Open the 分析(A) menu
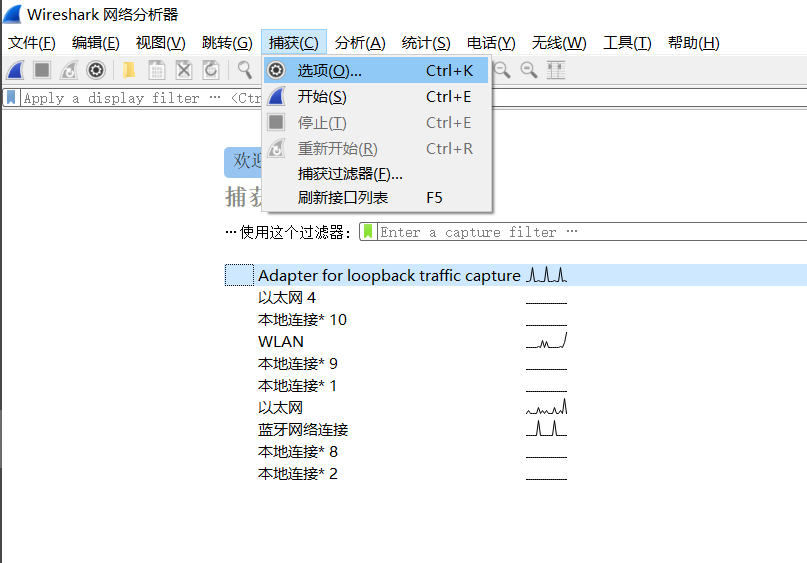807x563 pixels. (360, 43)
